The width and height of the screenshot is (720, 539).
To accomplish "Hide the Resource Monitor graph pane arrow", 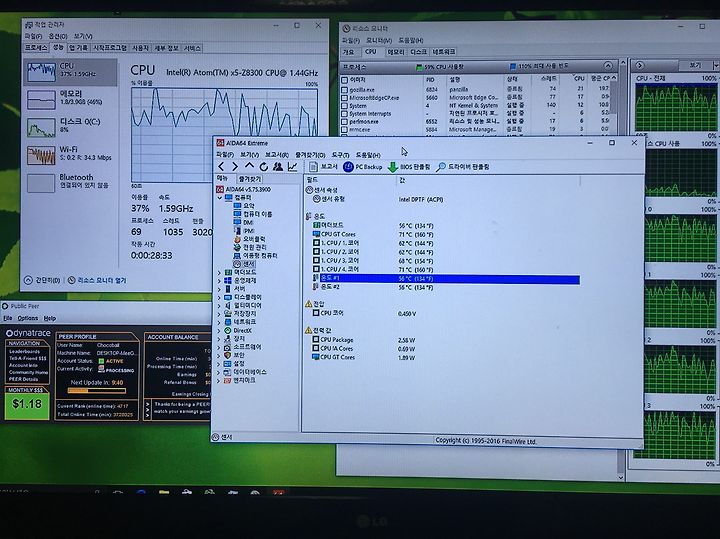I will click(640, 65).
